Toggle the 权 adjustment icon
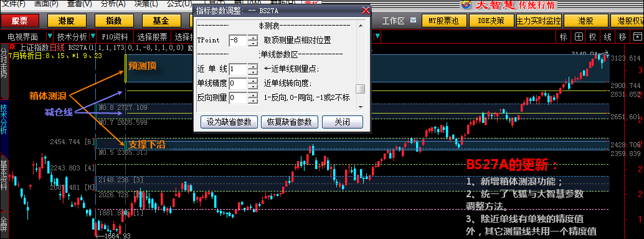 [593, 37]
